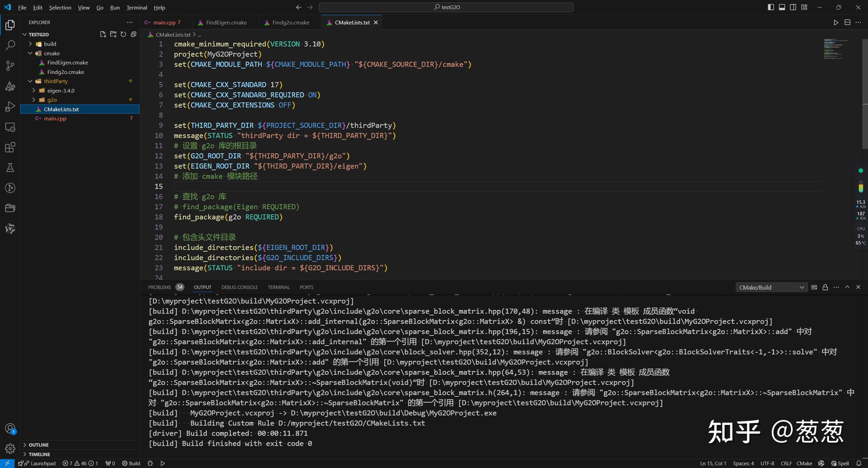The image size is (868, 468).
Task: Collapse all folders in Explorer
Action: click(134, 34)
